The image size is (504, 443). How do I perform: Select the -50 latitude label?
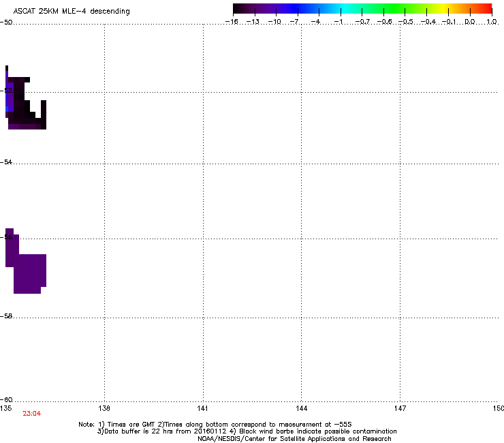(x=6, y=22)
